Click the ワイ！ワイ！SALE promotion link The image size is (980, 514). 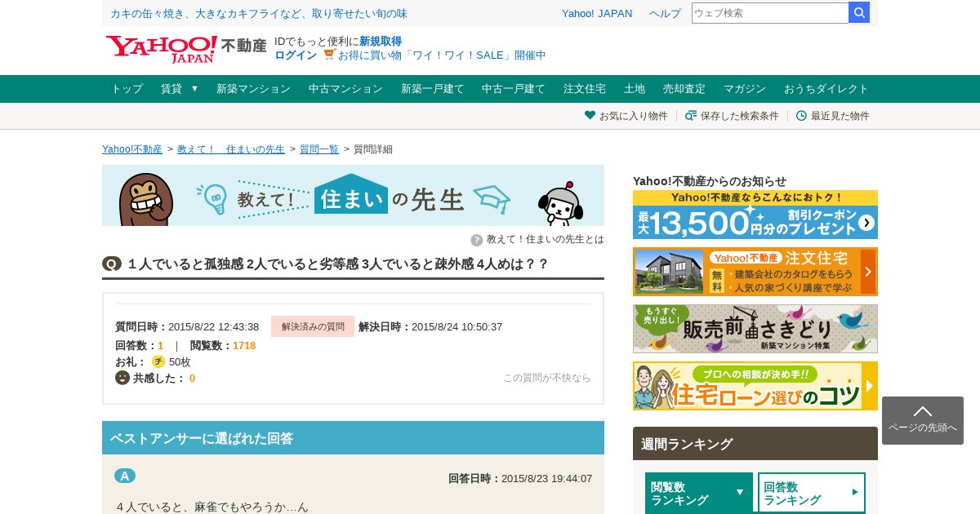[442, 55]
